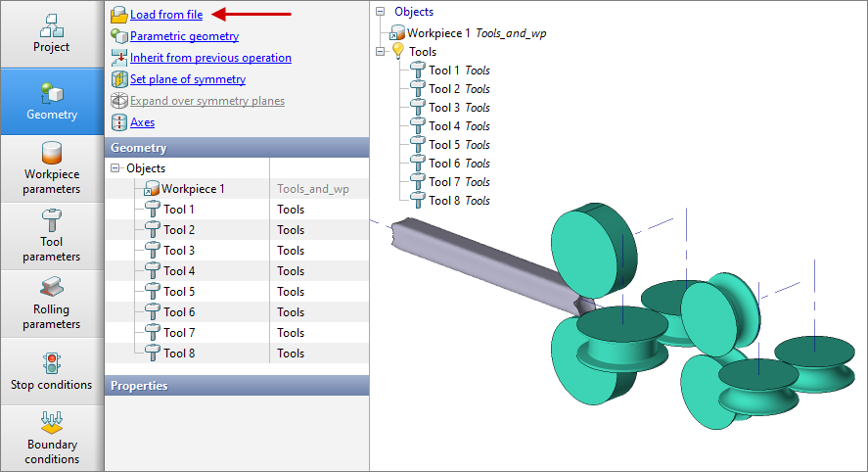Click the Parametric geometry icon

click(118, 36)
